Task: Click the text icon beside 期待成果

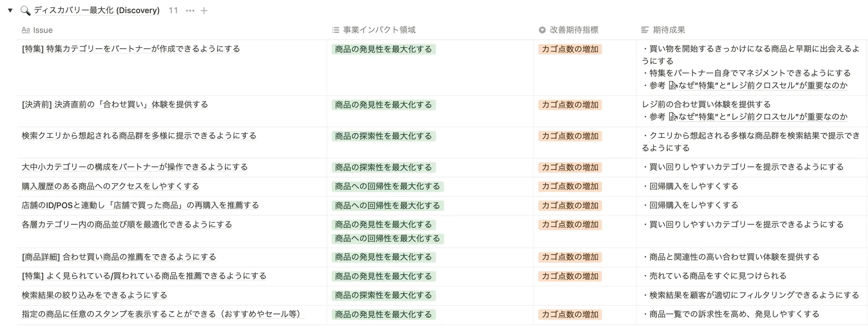Action: [x=645, y=30]
